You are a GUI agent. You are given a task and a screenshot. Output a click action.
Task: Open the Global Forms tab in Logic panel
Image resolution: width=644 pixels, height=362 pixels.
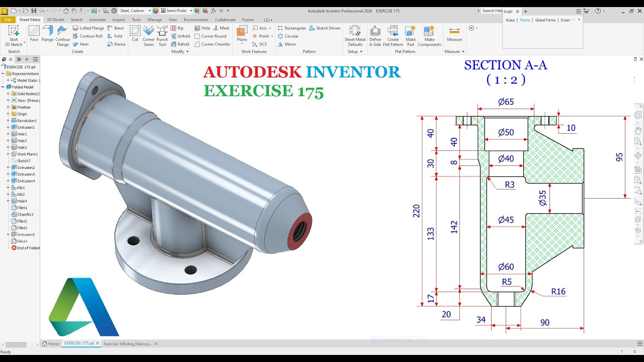coord(545,20)
